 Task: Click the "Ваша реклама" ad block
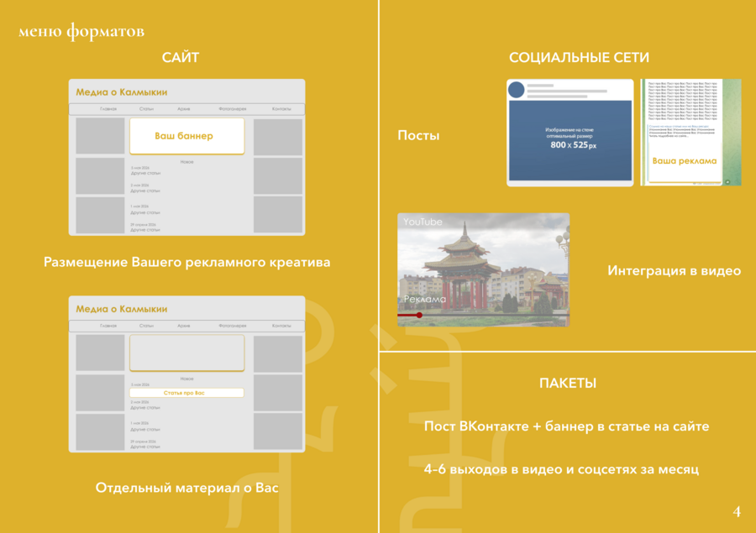[684, 161]
